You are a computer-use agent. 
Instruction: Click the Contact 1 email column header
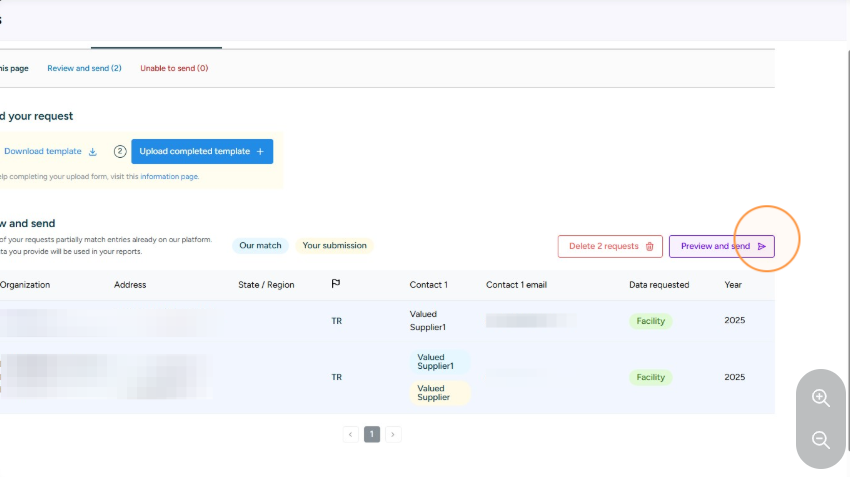(x=516, y=285)
